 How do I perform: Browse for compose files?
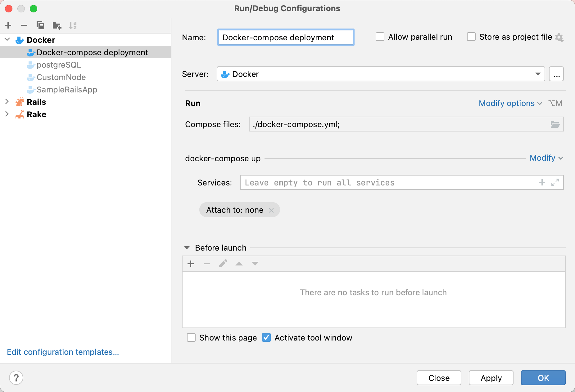click(x=555, y=124)
